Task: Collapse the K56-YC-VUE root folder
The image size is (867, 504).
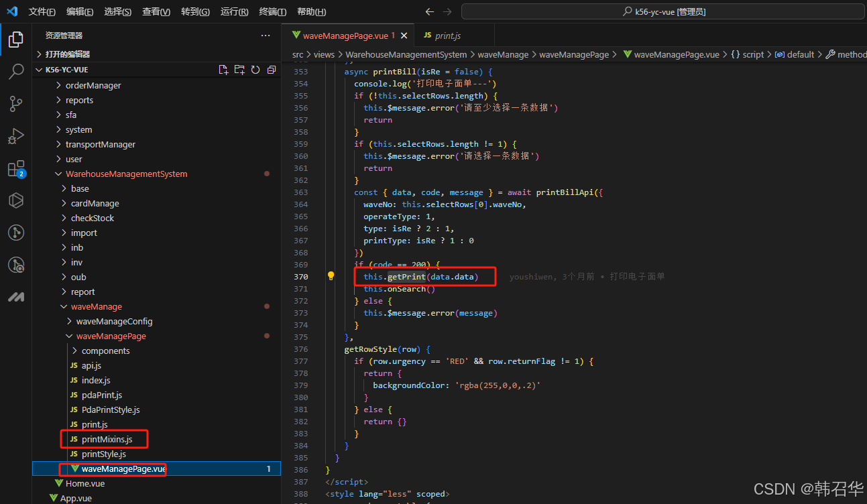Action: (156, 70)
